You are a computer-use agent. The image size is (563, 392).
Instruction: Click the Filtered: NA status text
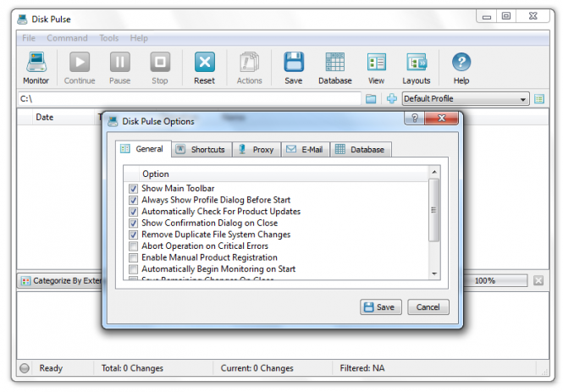click(362, 368)
